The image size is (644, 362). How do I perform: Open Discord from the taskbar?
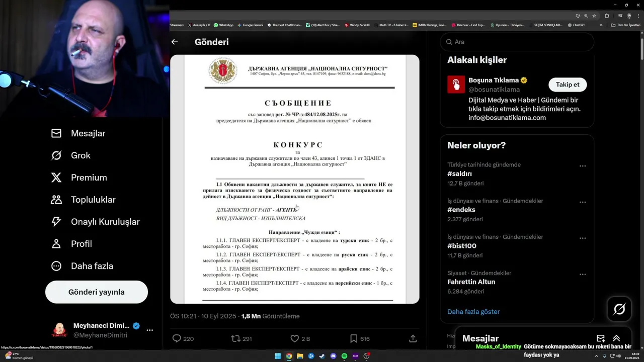coord(333,356)
